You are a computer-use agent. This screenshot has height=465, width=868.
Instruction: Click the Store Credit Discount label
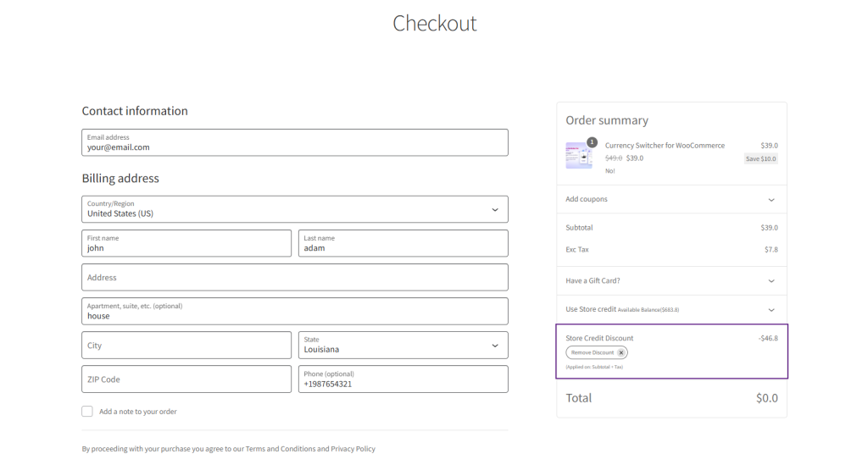tap(599, 339)
